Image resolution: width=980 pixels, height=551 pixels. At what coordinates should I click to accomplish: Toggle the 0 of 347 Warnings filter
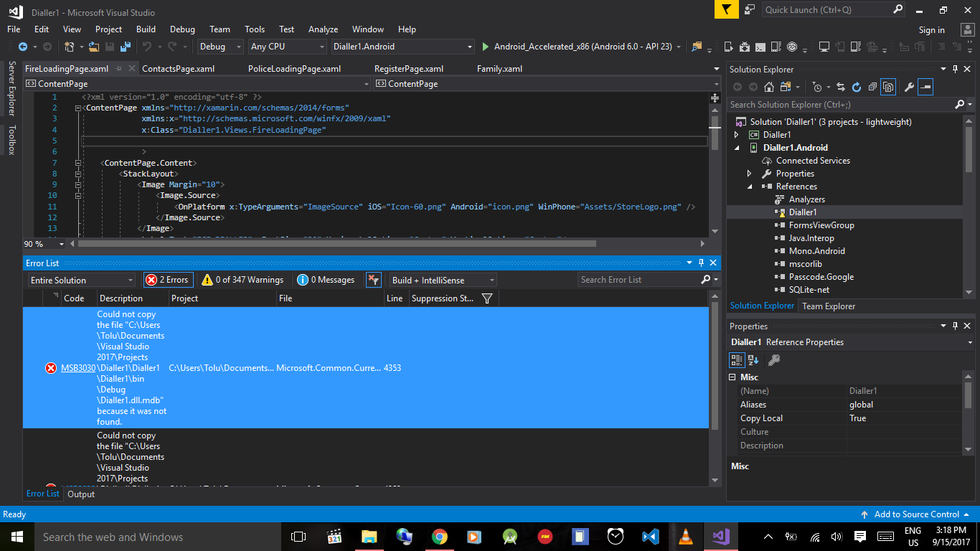[242, 280]
